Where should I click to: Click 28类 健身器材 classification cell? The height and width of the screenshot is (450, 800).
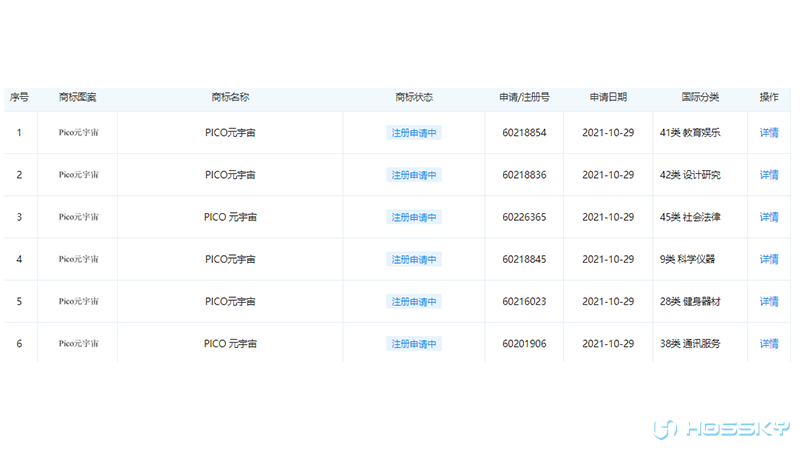click(x=690, y=302)
